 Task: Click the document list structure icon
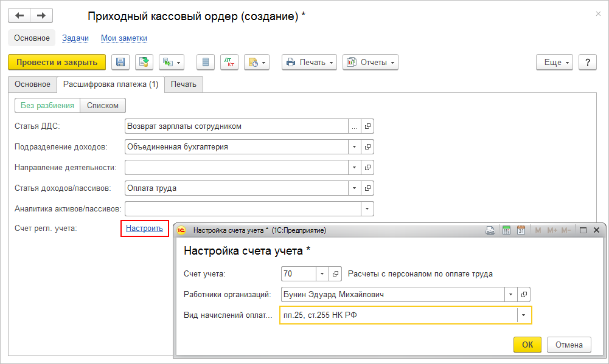[206, 62]
